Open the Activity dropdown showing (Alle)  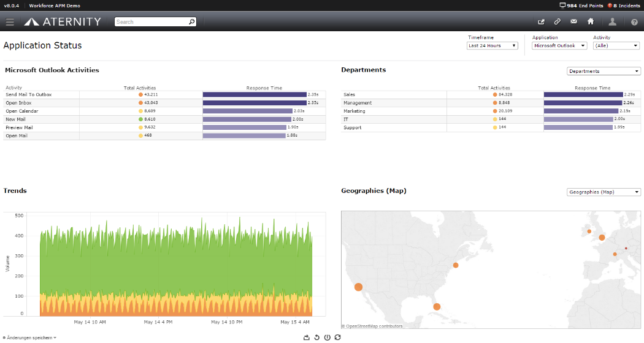pos(616,45)
